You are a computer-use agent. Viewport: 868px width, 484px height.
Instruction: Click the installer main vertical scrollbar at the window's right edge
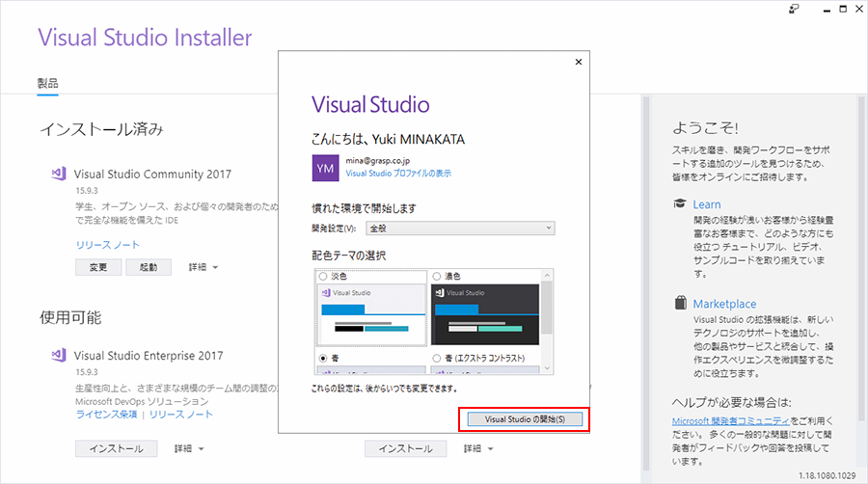point(861,257)
